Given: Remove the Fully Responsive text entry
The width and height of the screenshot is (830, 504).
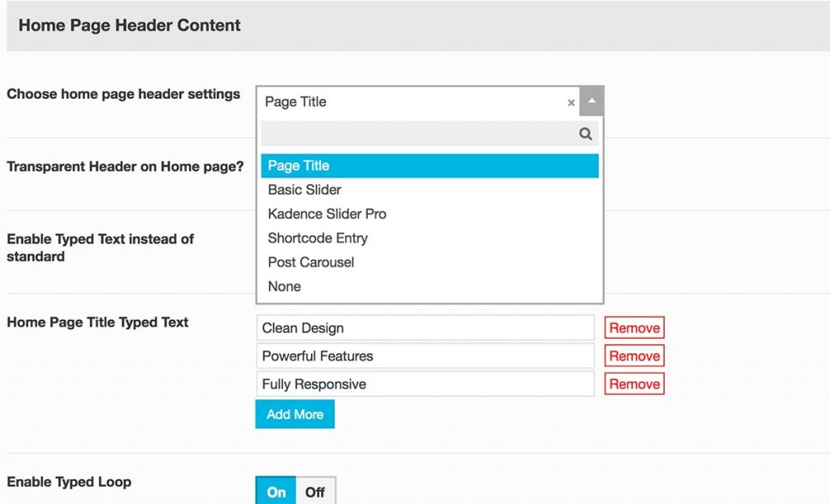Looking at the screenshot, I should coord(635,384).
